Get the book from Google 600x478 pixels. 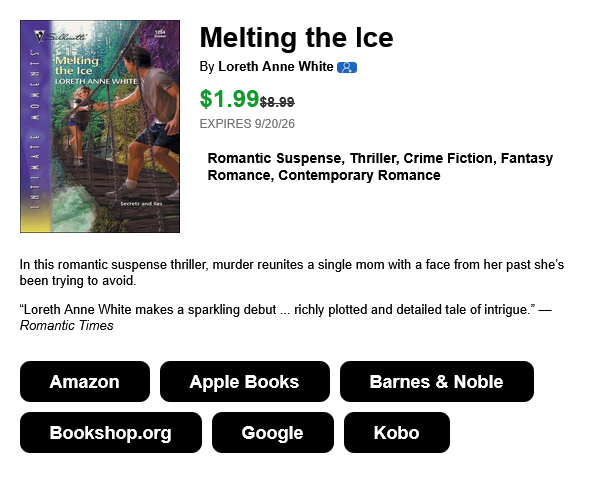(x=273, y=432)
